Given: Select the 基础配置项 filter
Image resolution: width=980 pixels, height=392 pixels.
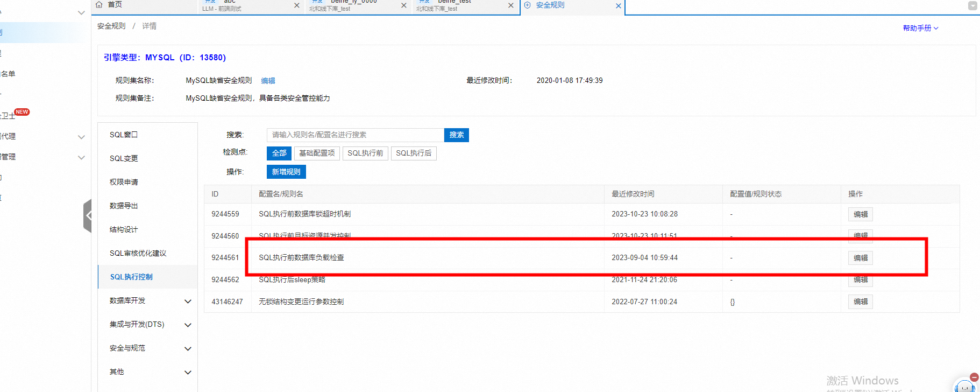Looking at the screenshot, I should point(317,153).
